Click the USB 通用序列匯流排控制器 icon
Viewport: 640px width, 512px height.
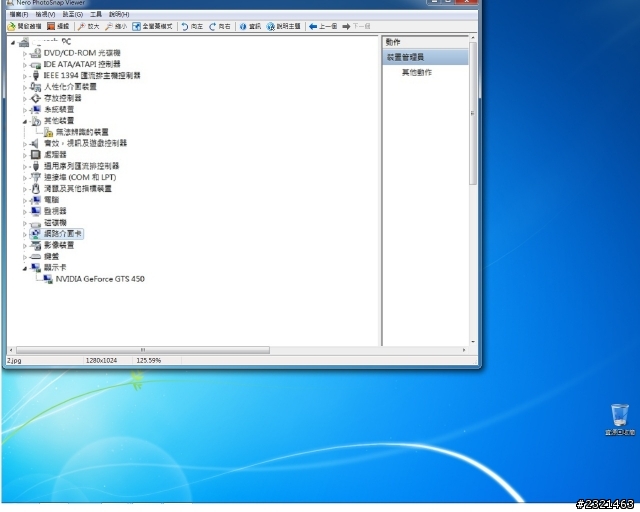click(x=36, y=166)
